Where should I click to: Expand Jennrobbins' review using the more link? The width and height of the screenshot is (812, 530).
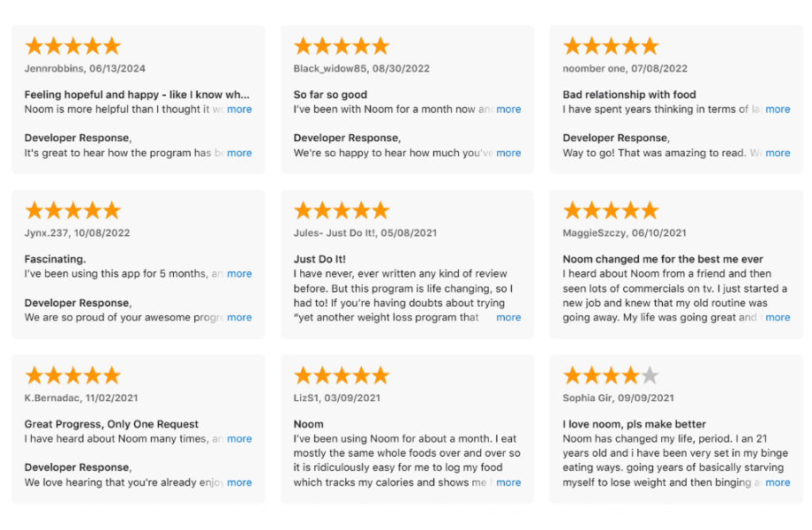[x=239, y=109]
